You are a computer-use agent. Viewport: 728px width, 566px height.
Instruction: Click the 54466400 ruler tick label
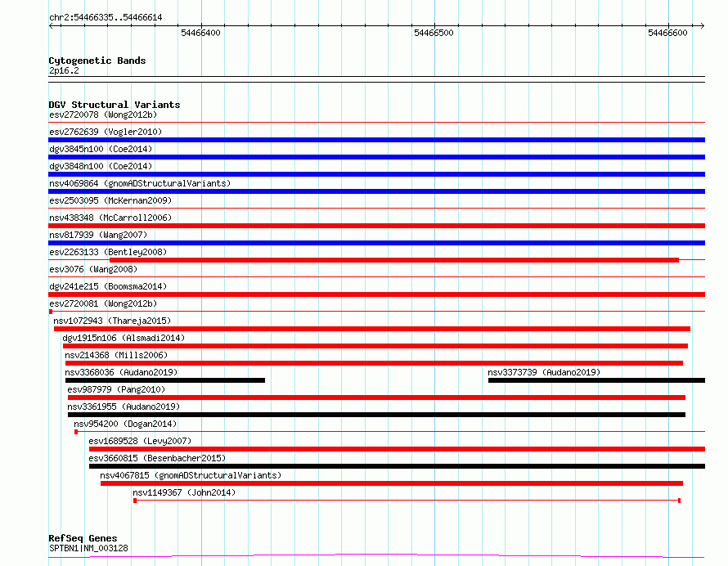pos(200,33)
